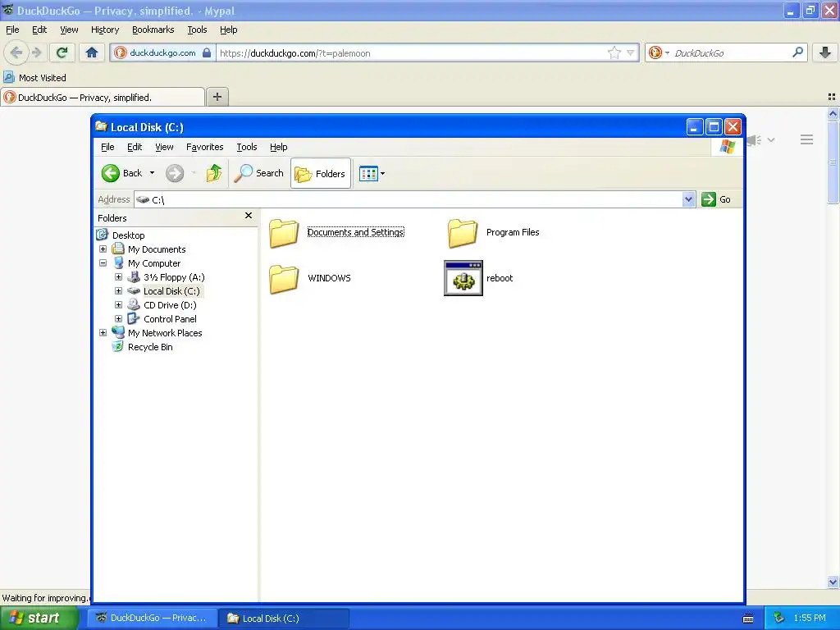Expand the CD Drive (D:) tree node
This screenshot has height=630, width=840.
click(118, 305)
